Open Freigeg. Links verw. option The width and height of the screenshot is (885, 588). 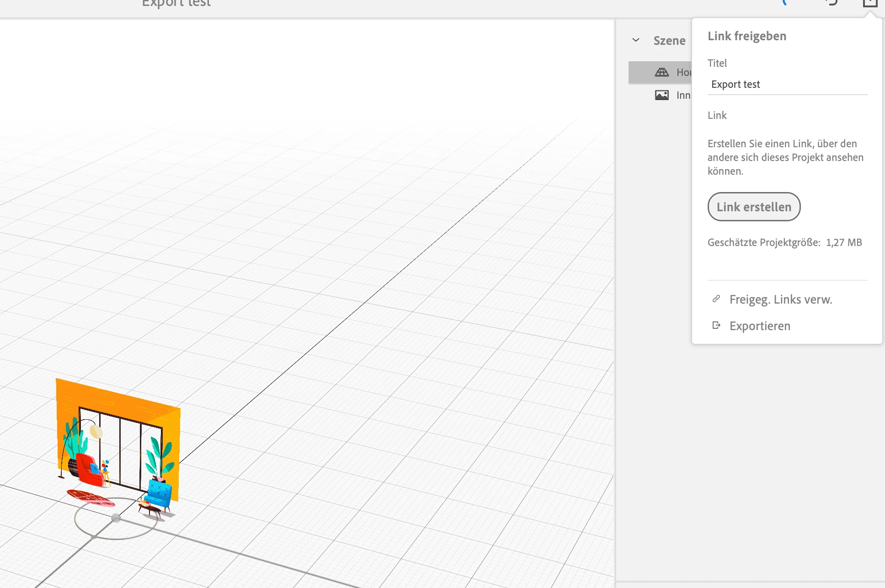click(x=780, y=299)
